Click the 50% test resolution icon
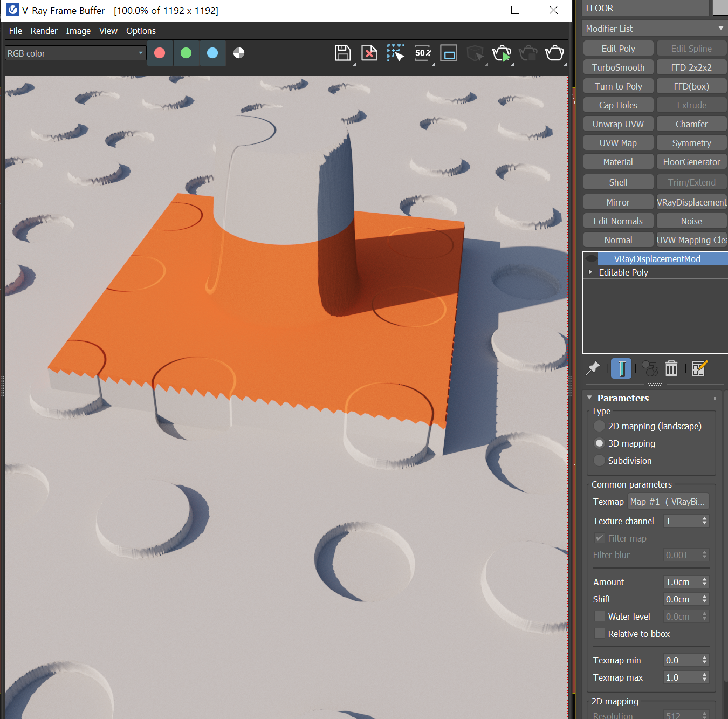The height and width of the screenshot is (719, 728). [x=423, y=53]
